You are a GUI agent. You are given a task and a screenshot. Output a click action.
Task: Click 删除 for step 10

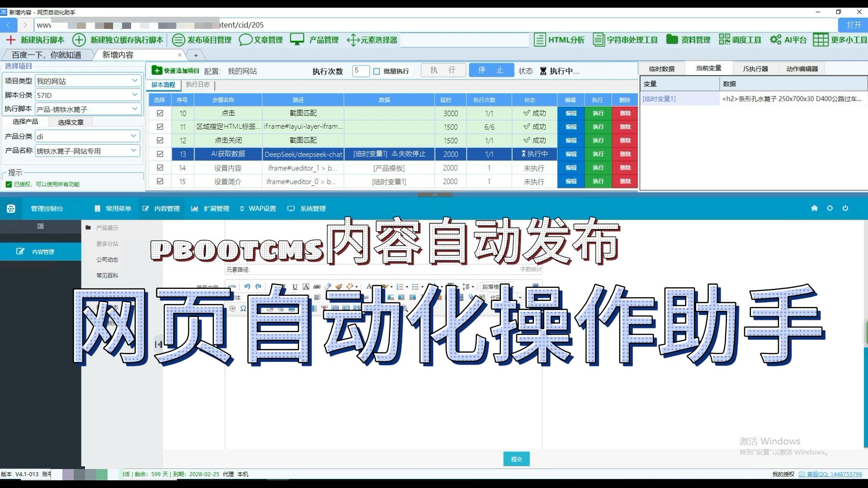[x=625, y=113]
